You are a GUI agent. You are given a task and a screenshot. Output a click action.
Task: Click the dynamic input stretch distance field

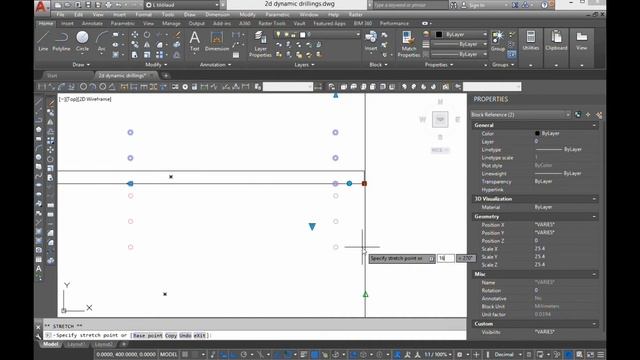click(x=445, y=258)
